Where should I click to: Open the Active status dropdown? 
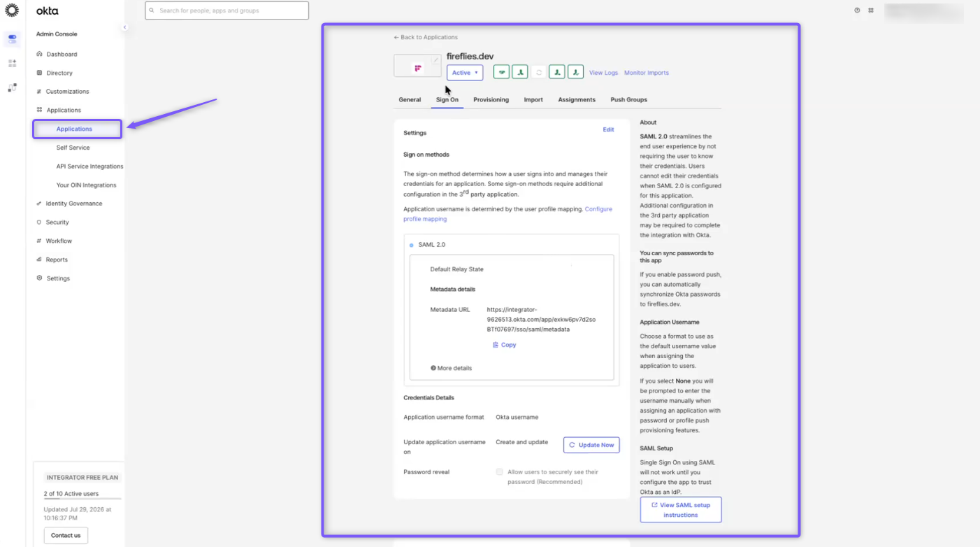point(465,73)
